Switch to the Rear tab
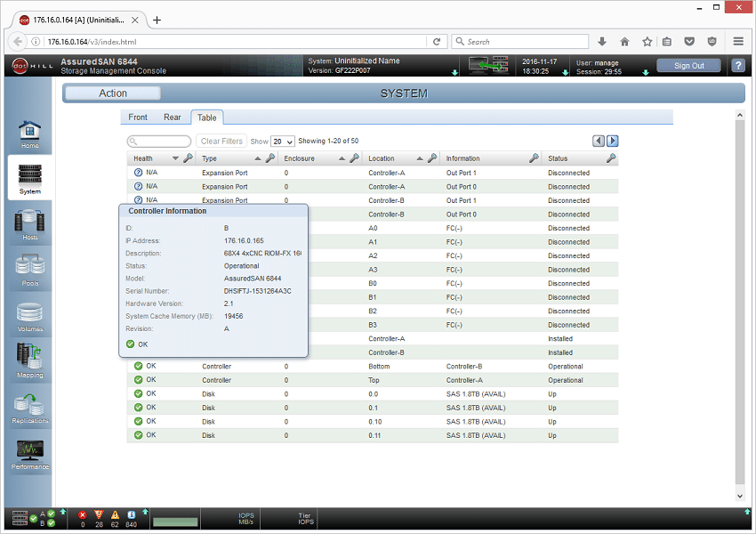 [x=173, y=117]
